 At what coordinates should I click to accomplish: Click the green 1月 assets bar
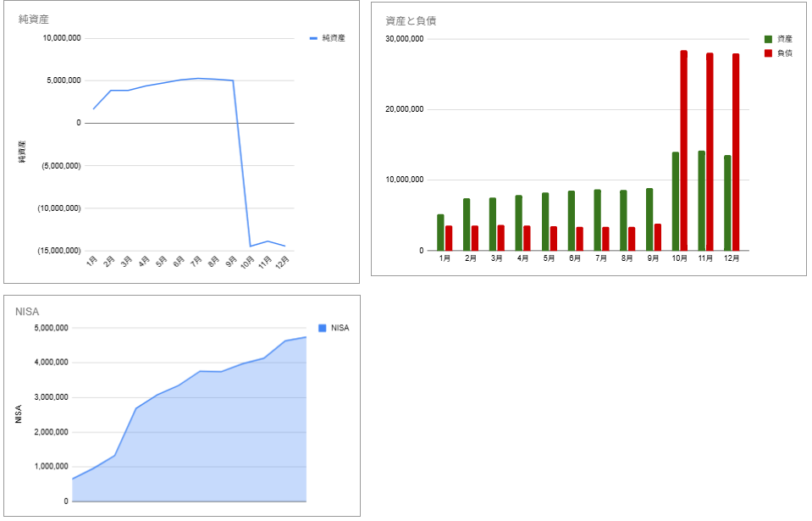[x=440, y=232]
